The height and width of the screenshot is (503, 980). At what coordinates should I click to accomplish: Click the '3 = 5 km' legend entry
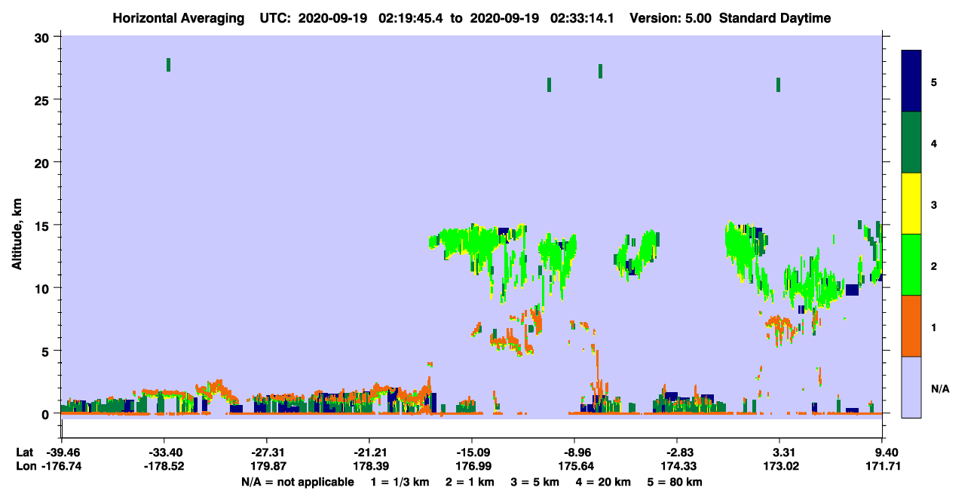535,482
